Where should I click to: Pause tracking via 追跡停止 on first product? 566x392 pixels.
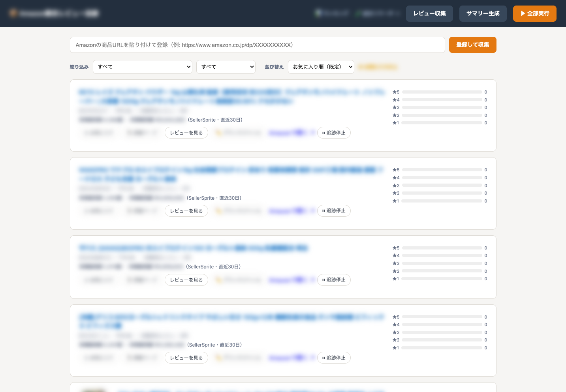pos(334,133)
